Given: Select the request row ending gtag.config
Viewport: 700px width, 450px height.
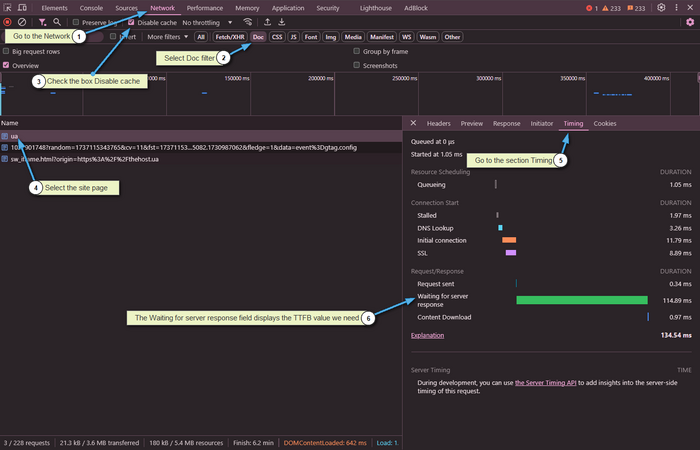Looking at the screenshot, I should click(x=201, y=147).
